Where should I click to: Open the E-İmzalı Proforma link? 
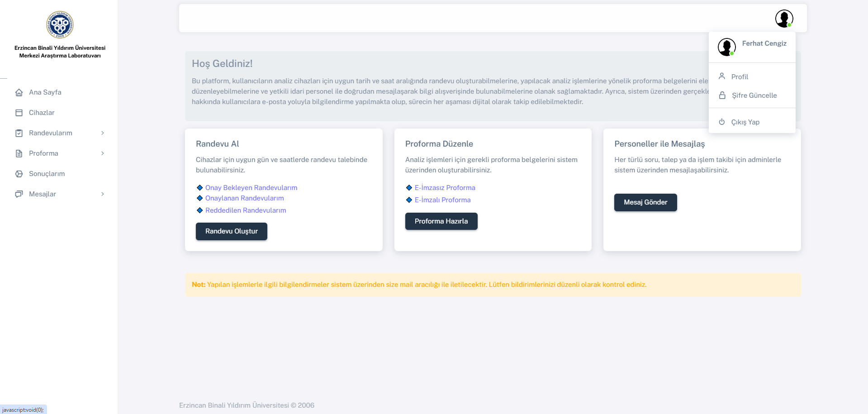[442, 200]
